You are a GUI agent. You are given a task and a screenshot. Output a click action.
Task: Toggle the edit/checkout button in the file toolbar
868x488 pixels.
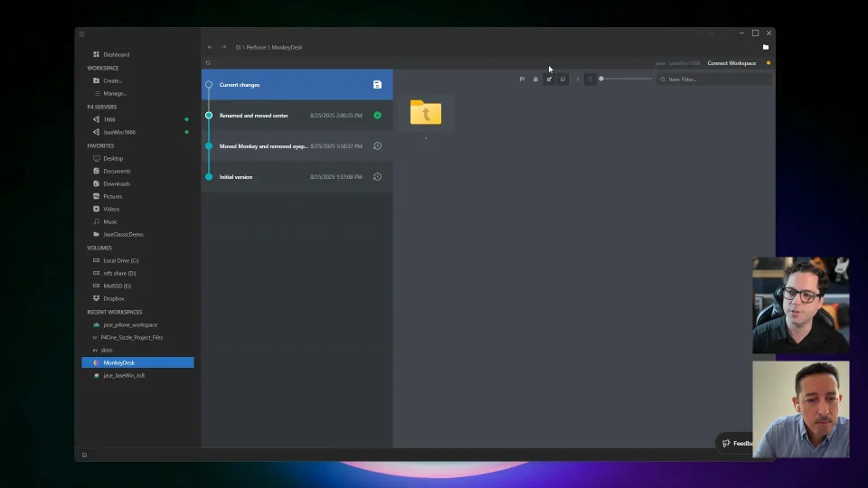pos(549,80)
